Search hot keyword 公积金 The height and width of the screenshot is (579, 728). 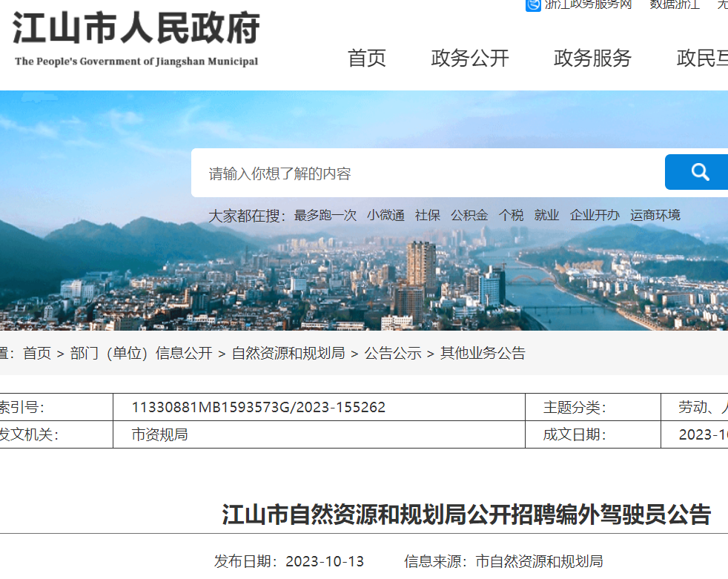[x=469, y=216]
